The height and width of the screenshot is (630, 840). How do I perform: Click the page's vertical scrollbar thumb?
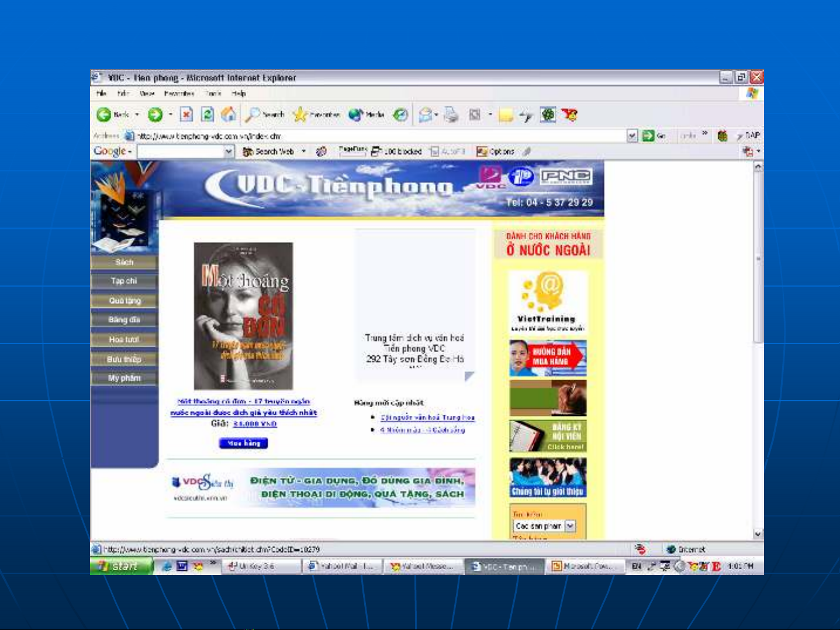click(758, 257)
